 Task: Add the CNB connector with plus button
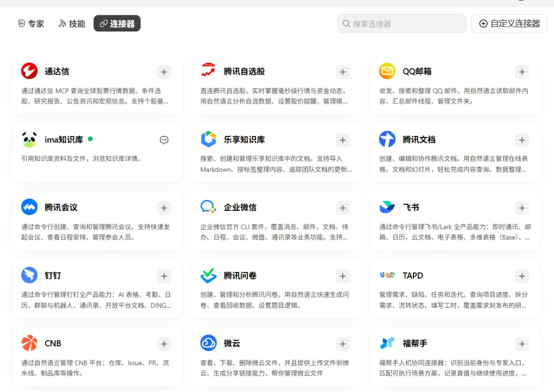click(x=164, y=344)
